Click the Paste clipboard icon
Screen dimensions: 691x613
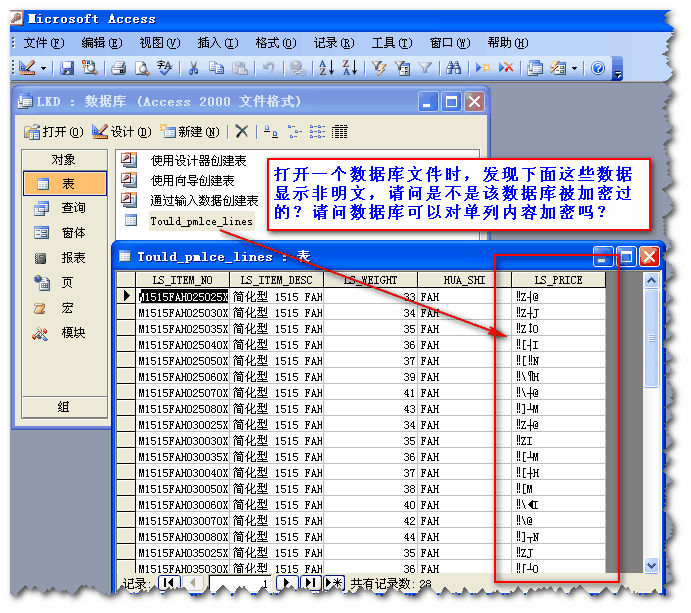pyautogui.click(x=240, y=68)
